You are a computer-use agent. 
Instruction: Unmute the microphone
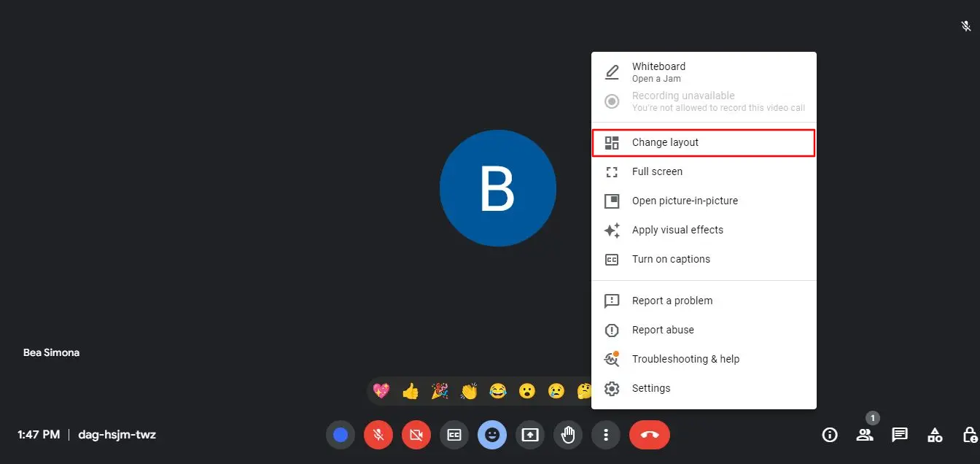(x=378, y=434)
